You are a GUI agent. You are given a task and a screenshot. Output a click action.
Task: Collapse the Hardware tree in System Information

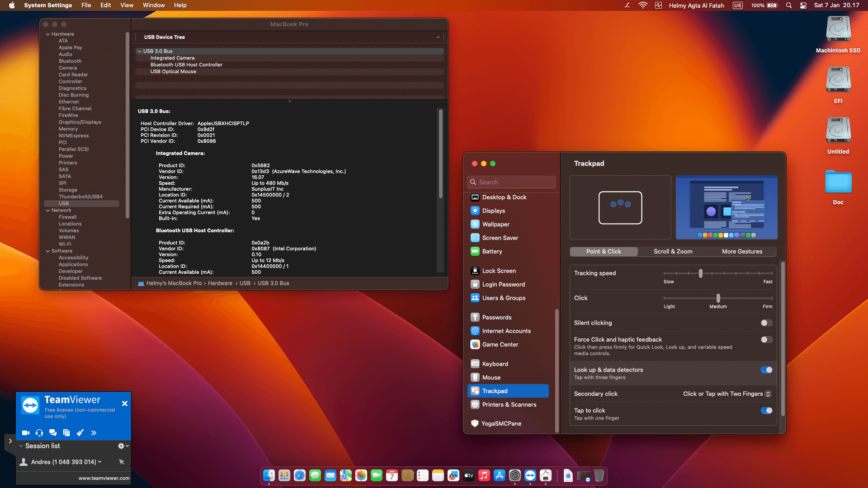click(x=47, y=34)
